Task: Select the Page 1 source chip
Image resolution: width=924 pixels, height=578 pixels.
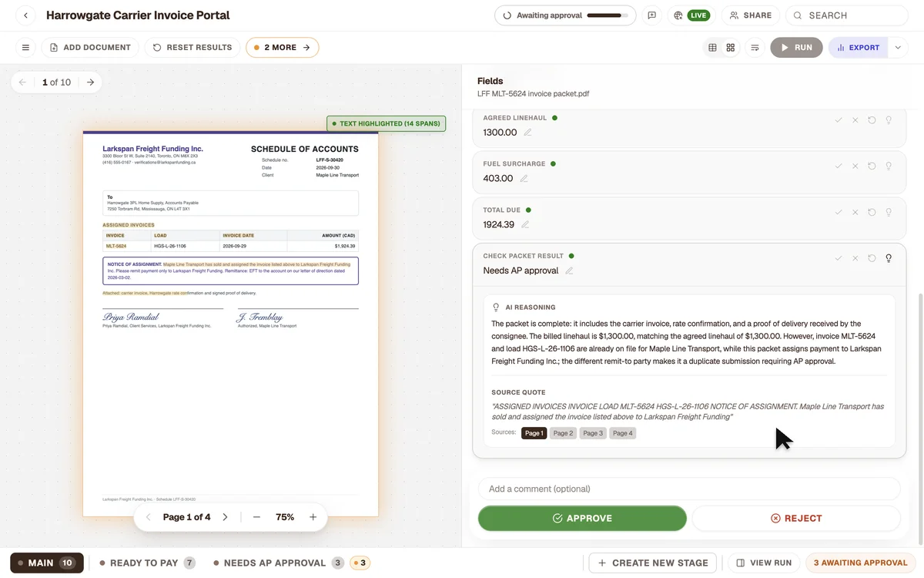Action: (534, 433)
